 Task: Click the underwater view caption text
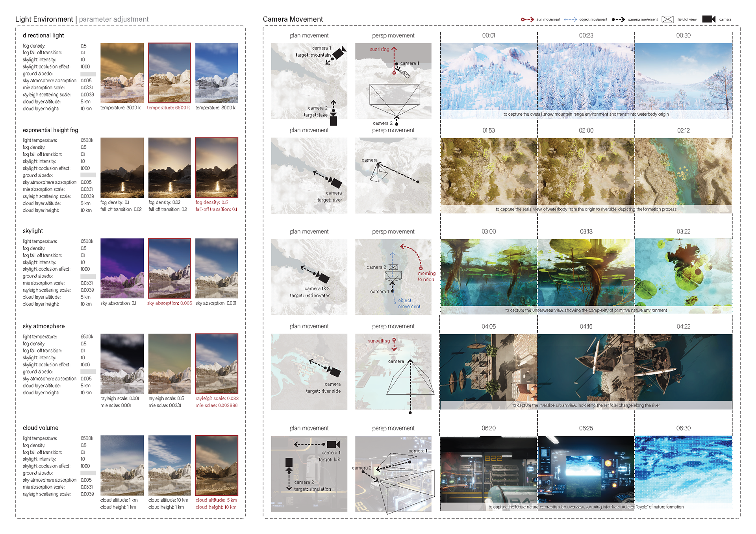pos(586,310)
